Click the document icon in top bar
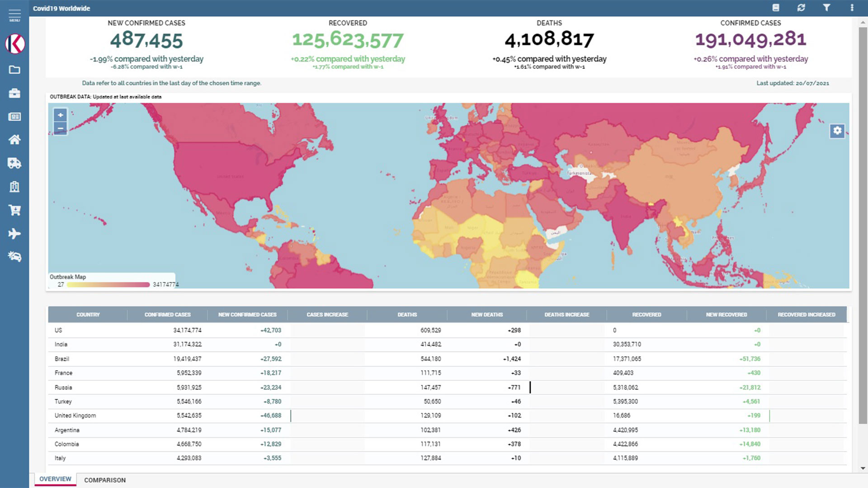 coord(776,8)
